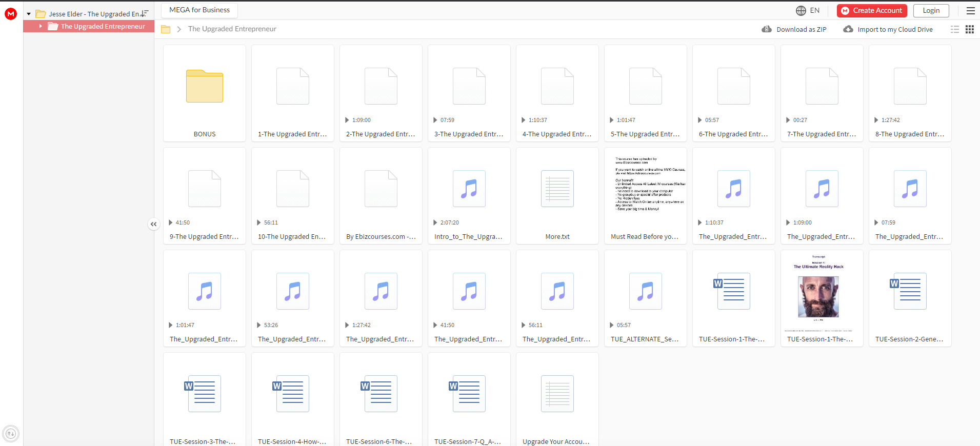Click the Create Account button
Image resolution: width=980 pixels, height=446 pixels.
tap(872, 10)
